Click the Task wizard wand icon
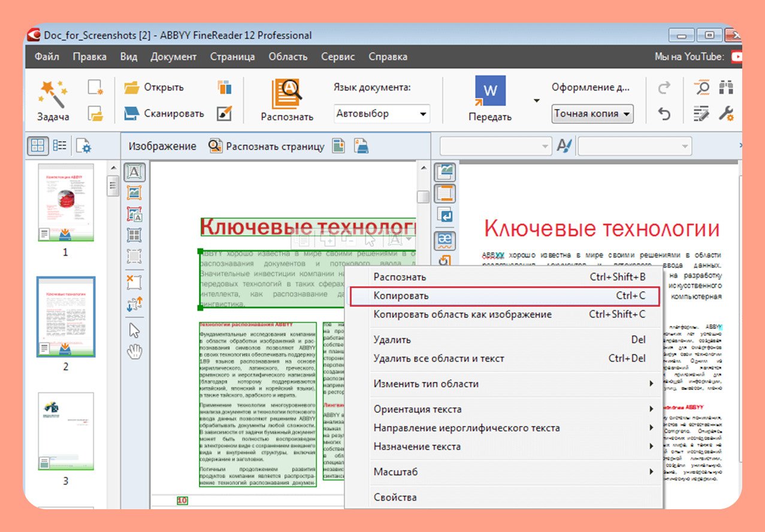765x532 pixels. coord(53,93)
